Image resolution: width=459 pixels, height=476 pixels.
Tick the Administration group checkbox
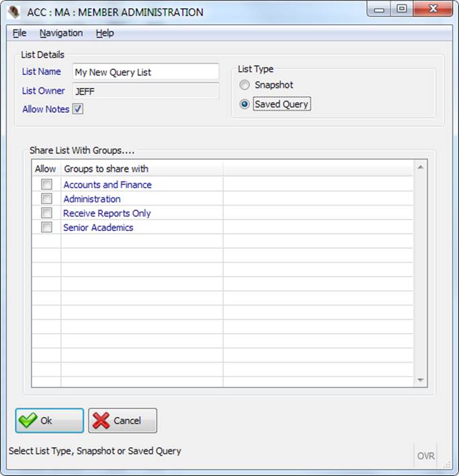[46, 199]
